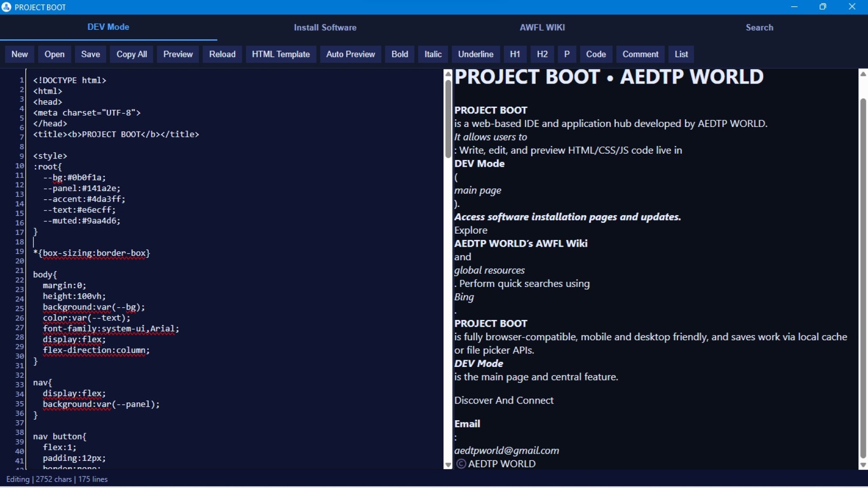Save the current code
This screenshot has width=868, height=488.
pyautogui.click(x=90, y=54)
